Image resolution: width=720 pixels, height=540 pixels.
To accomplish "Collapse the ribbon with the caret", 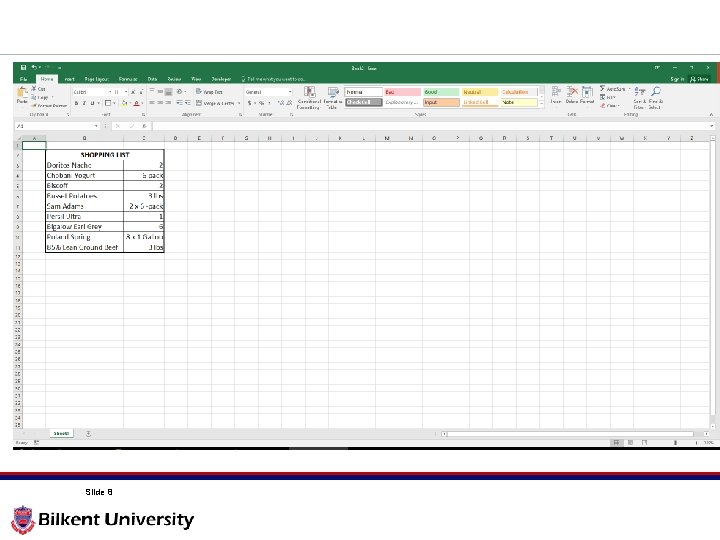I will point(711,114).
